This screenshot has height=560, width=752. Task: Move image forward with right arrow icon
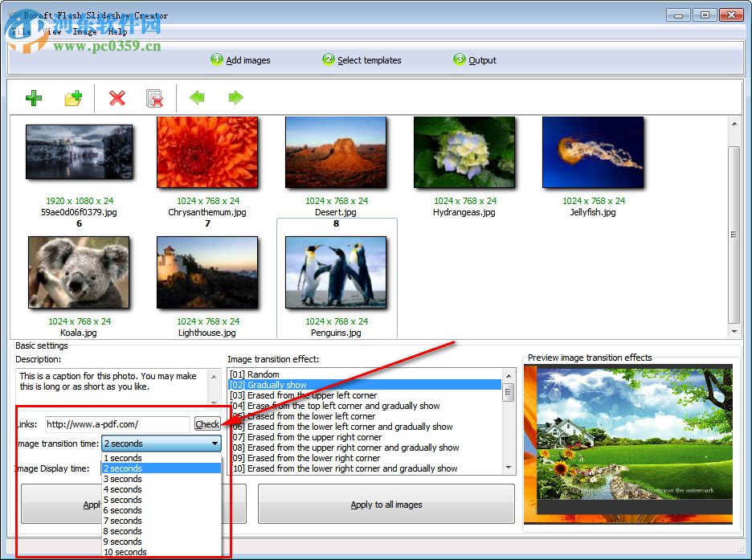[x=235, y=98]
